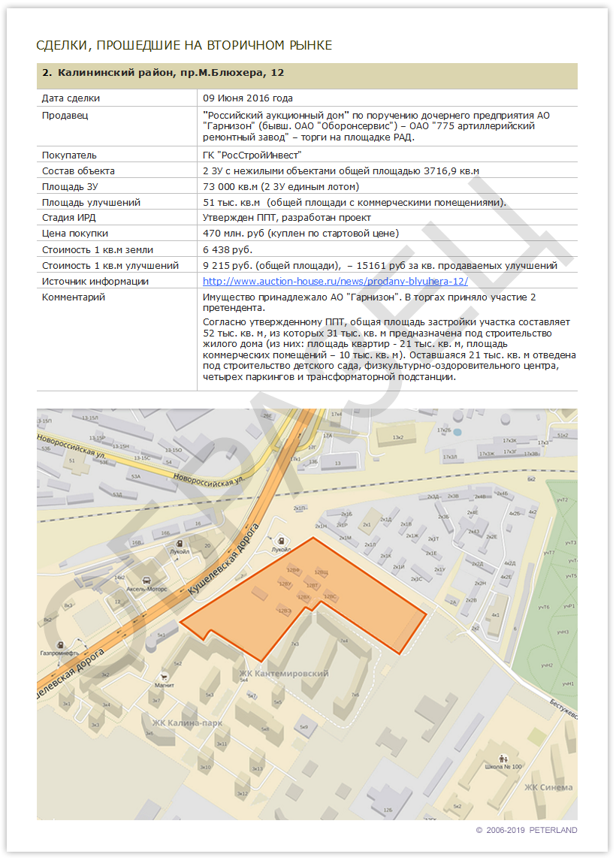Image resolution: width=616 pixels, height=860 pixels.
Task: Click the 'Площадь улучшений' row label
Action: point(91,202)
